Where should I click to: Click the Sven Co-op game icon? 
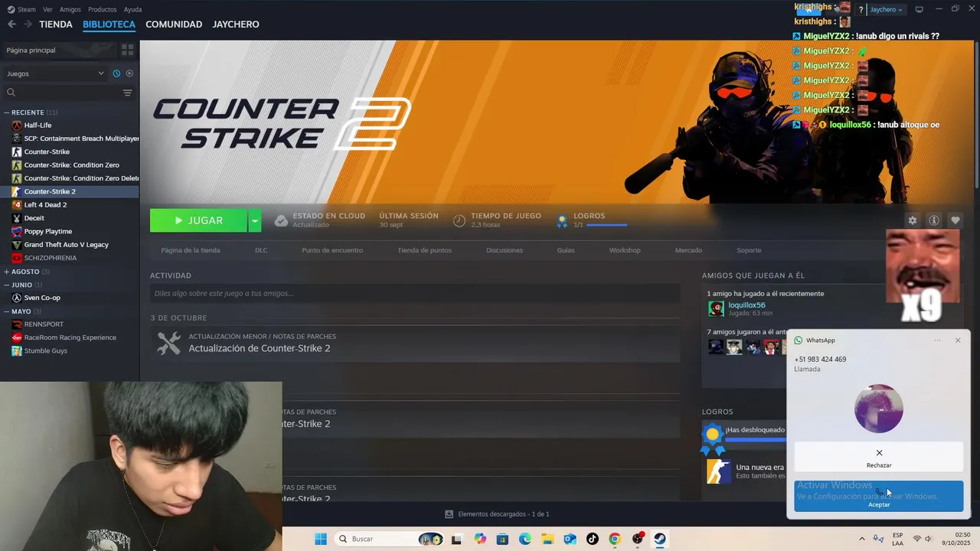[17, 298]
